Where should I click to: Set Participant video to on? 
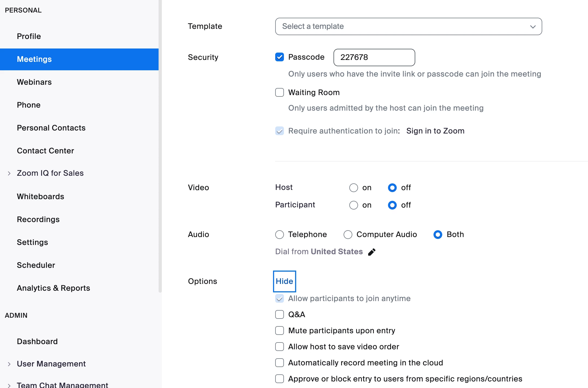point(354,205)
